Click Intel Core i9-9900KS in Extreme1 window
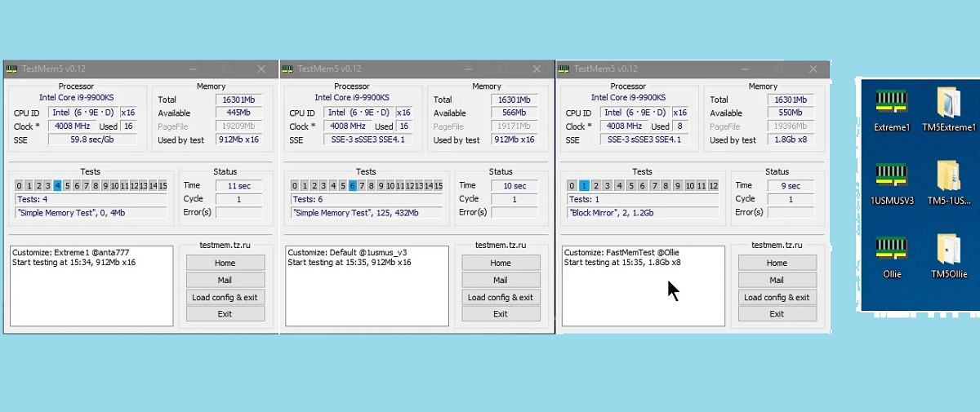 pyautogui.click(x=77, y=97)
